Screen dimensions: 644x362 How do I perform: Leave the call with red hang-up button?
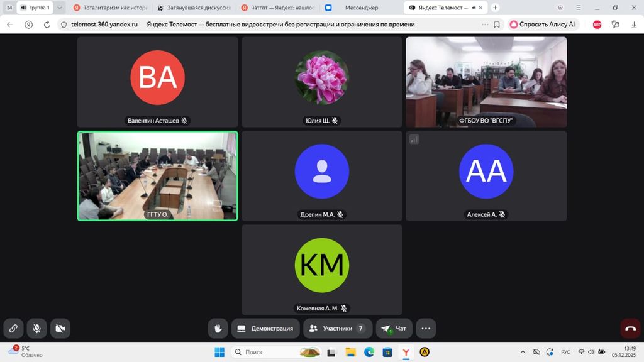point(630,328)
